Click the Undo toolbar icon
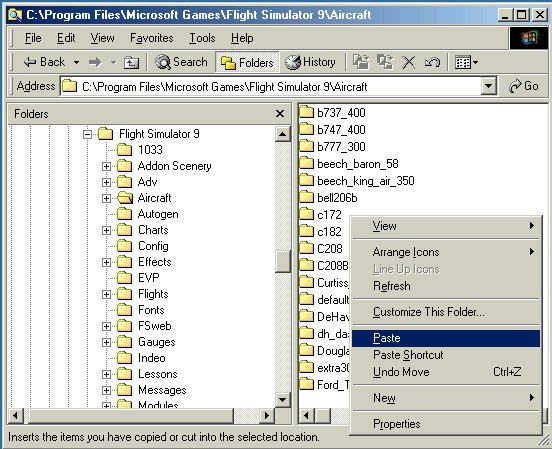Viewport: 552px width, 449px height. click(x=432, y=63)
